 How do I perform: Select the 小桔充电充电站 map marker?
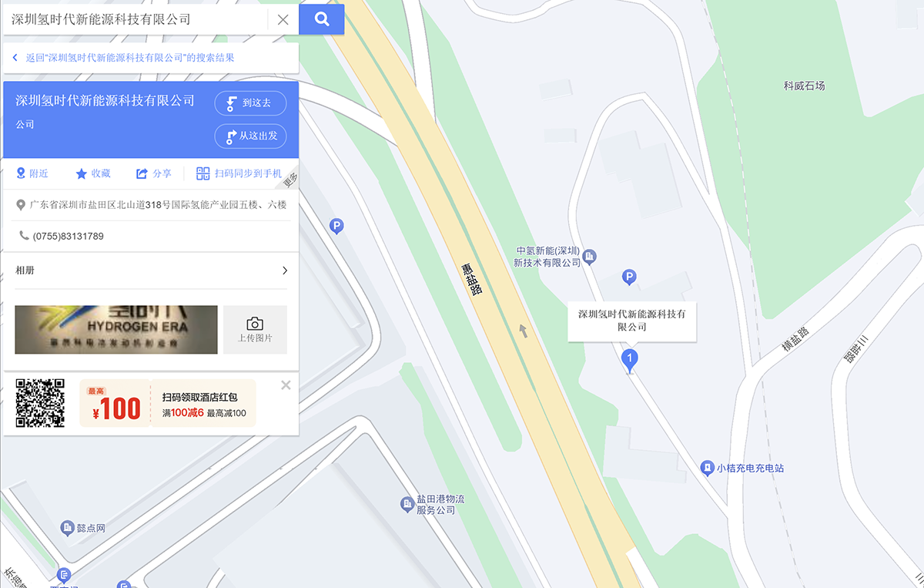707,468
